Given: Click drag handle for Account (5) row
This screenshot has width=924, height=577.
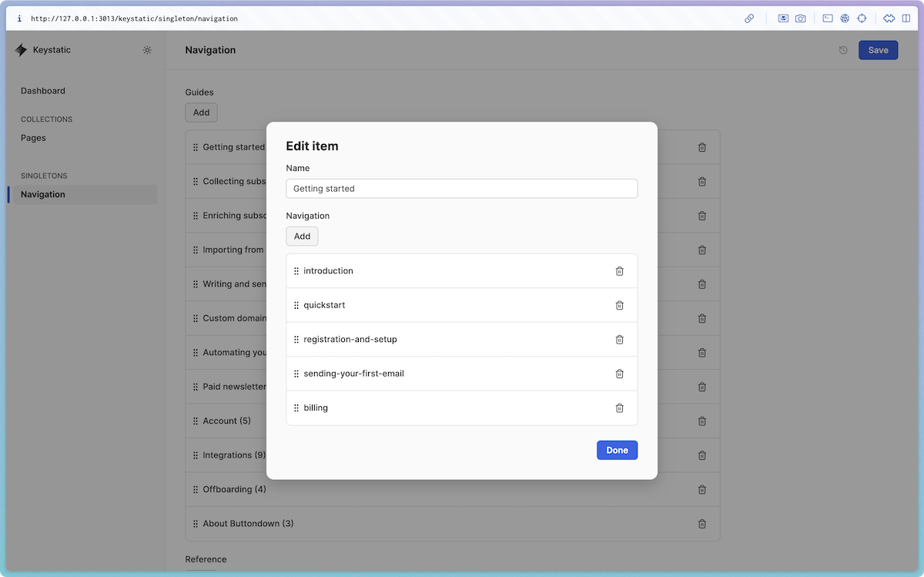Looking at the screenshot, I should 196,421.
